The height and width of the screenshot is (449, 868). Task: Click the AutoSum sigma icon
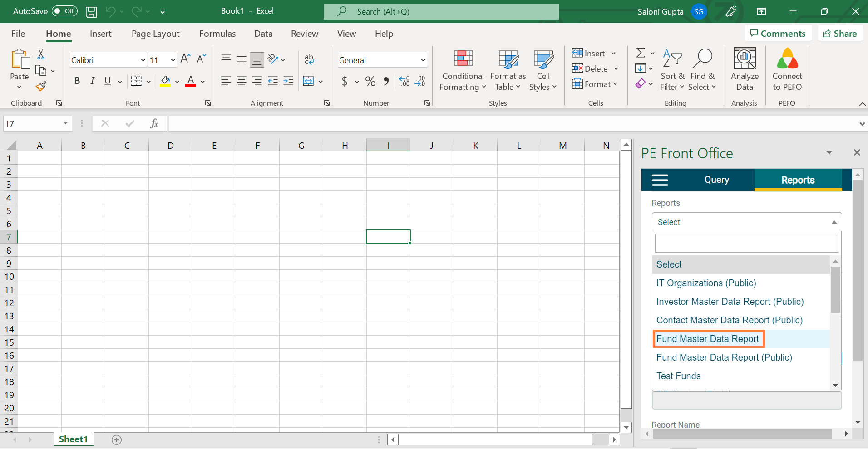click(640, 53)
